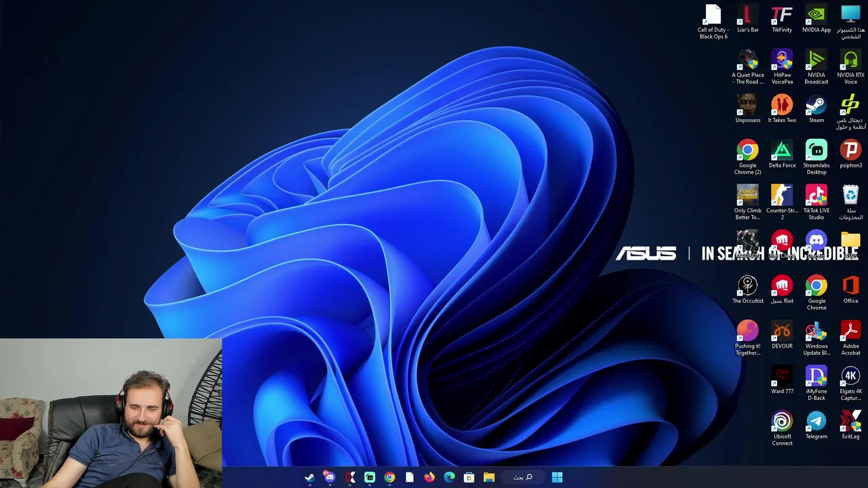The image size is (868, 488).
Task: Select Only Climb Better Together icon
Action: point(747,203)
